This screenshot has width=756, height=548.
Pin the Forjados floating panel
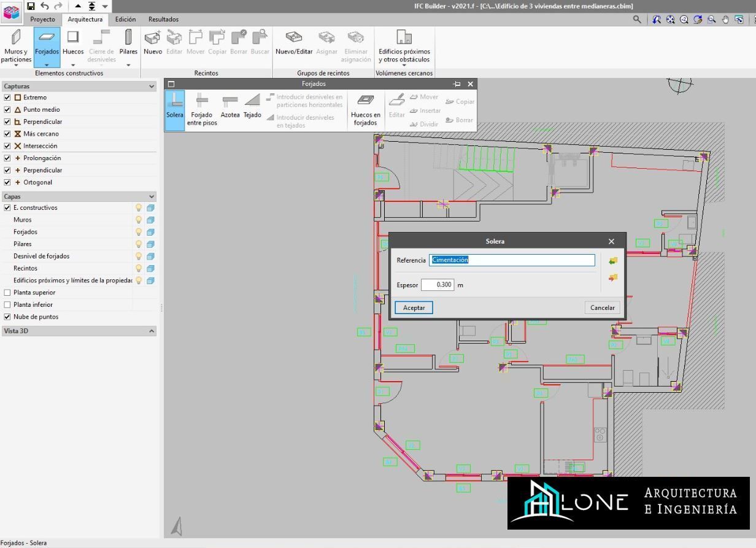(x=457, y=84)
